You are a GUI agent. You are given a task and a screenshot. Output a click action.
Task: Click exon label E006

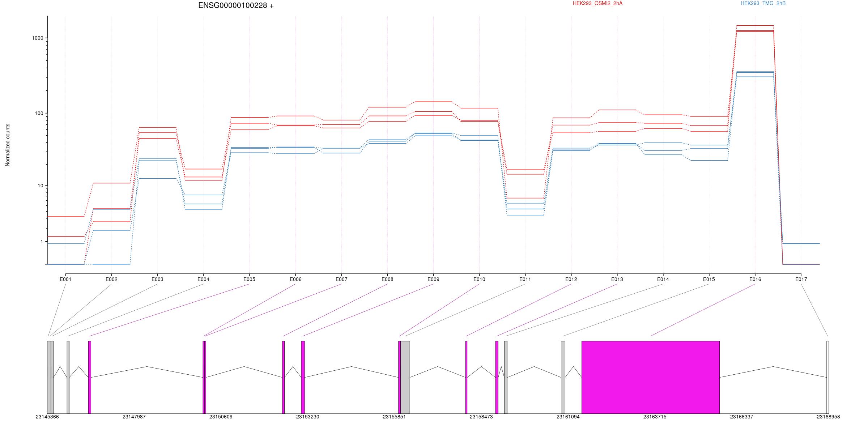[x=295, y=279]
